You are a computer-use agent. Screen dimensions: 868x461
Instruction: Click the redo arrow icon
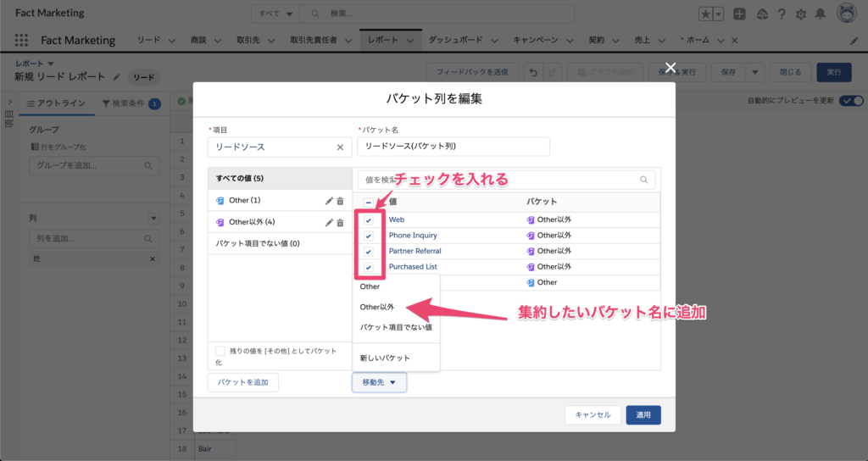pyautogui.click(x=553, y=73)
